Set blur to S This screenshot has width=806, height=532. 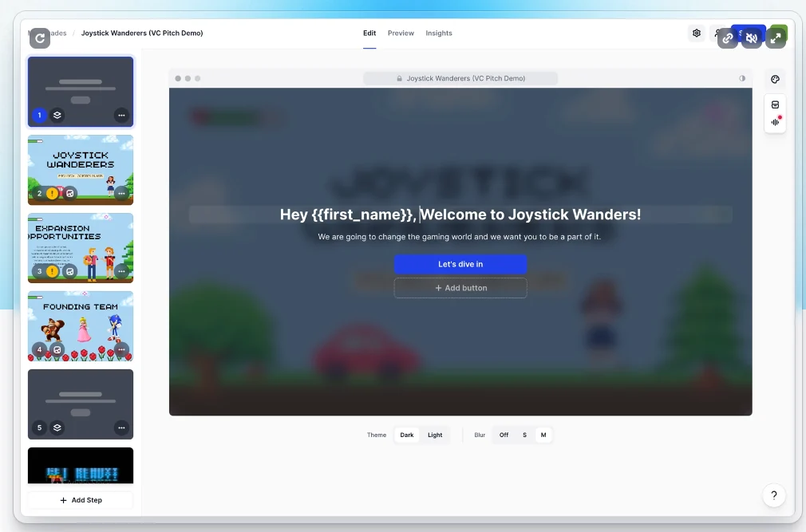524,435
